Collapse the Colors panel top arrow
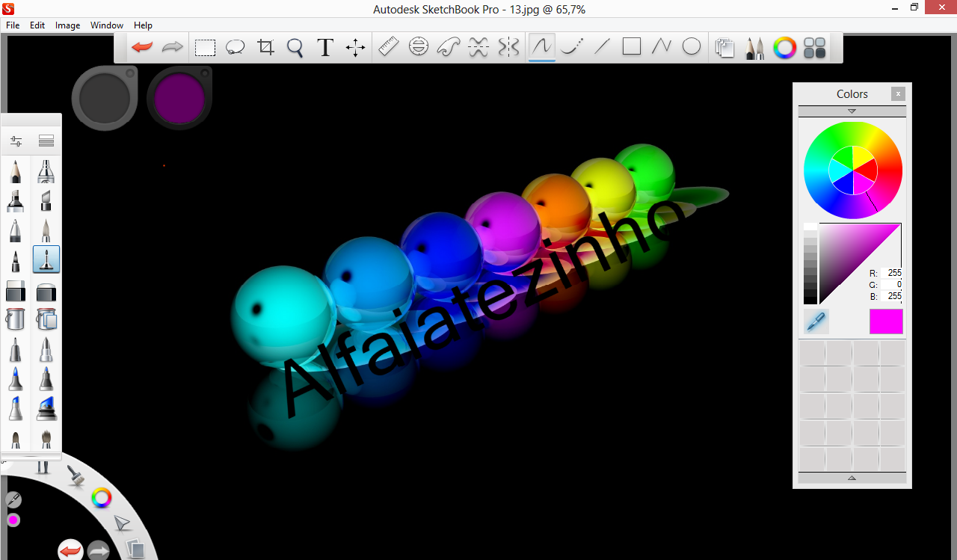 pyautogui.click(x=852, y=111)
